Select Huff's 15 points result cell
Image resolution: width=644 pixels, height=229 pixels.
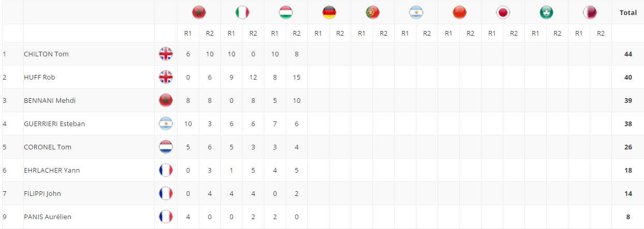pos(296,77)
